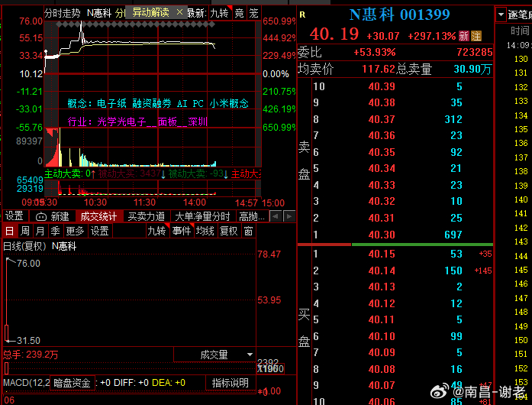Screen dimensions: 532x405
Task: Click sell level 1 volume 697
Action: pyautogui.click(x=453, y=235)
